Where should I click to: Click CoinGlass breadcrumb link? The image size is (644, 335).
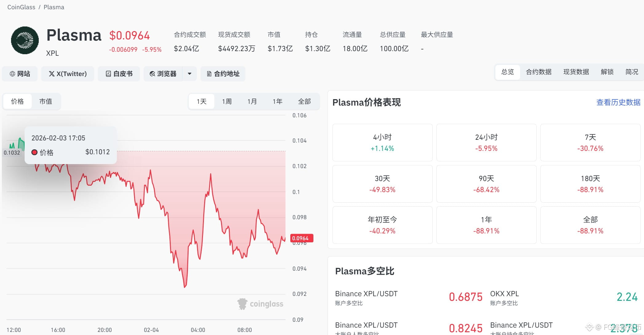tap(21, 7)
